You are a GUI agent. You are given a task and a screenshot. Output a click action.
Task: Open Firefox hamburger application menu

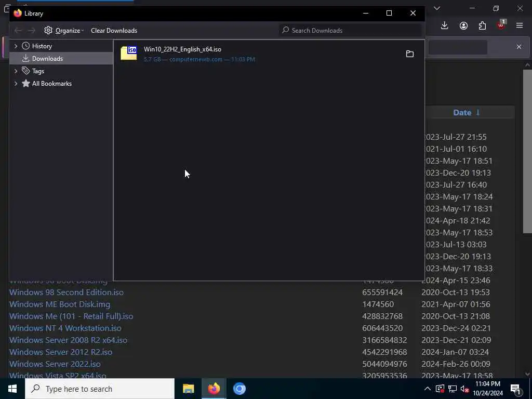coord(520,26)
